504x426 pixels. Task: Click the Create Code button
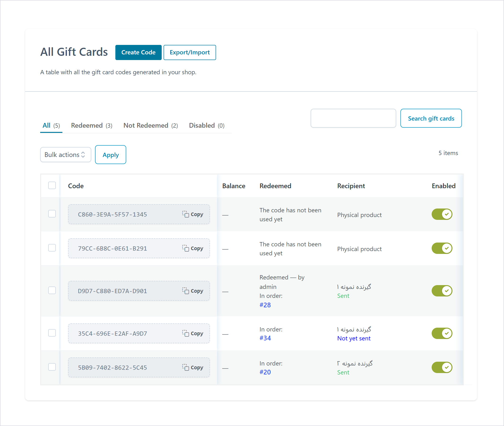(138, 52)
